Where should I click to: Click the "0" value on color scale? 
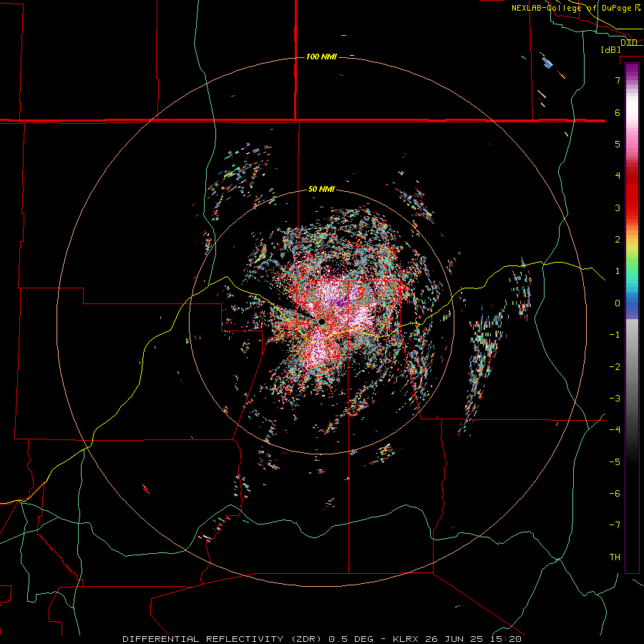(x=618, y=303)
